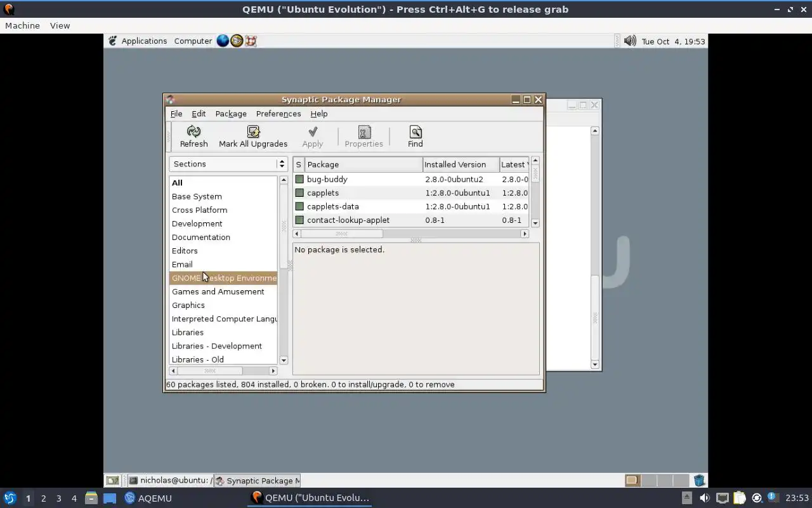Click the host tray eject arrow icon
The height and width of the screenshot is (508, 812).
686,498
